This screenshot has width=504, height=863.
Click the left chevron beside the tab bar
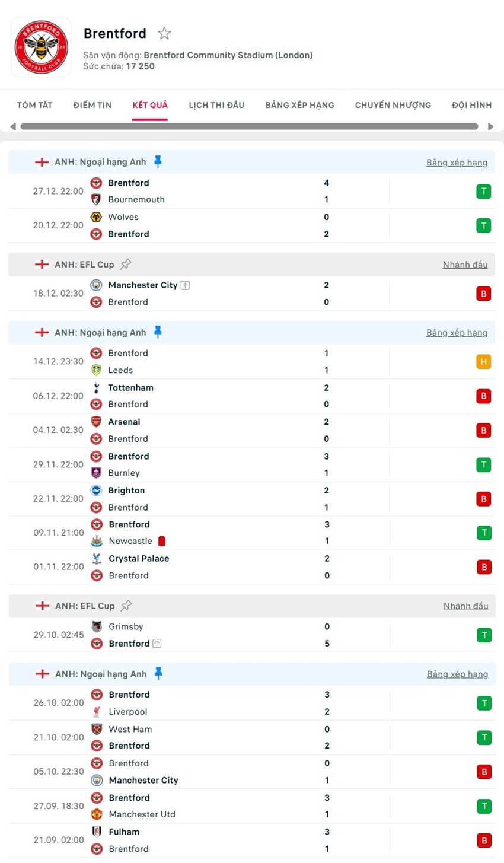[12, 126]
